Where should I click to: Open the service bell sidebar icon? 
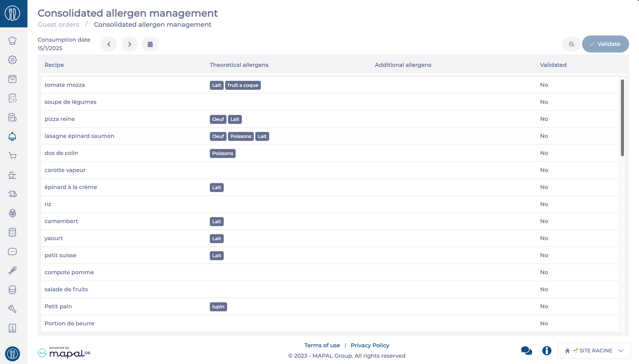tap(13, 137)
